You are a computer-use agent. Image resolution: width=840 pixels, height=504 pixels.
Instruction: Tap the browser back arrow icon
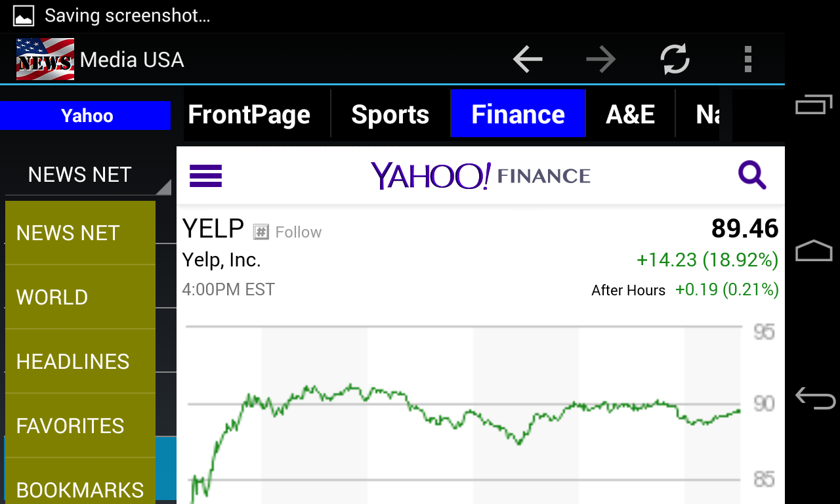click(528, 60)
